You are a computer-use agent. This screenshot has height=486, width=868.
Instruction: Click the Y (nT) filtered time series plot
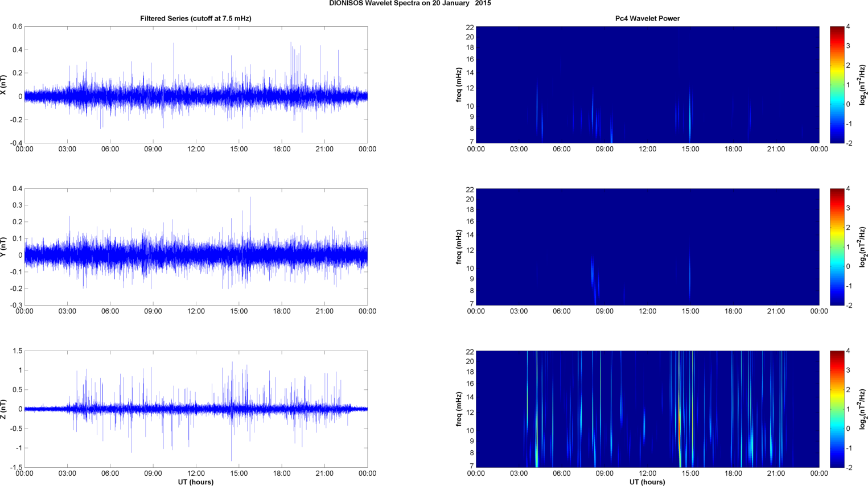pyautogui.click(x=196, y=247)
